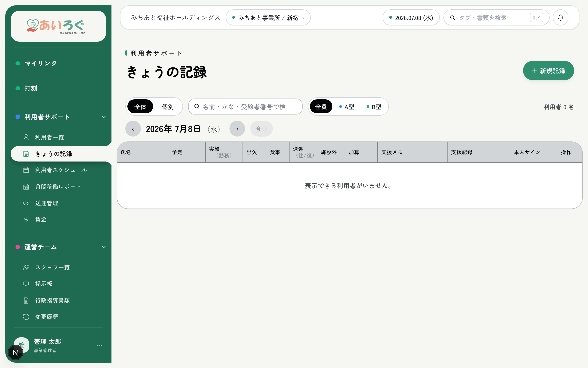588x368 pixels.
Task: Click the magnifier in the name search field
Action: 197,106
